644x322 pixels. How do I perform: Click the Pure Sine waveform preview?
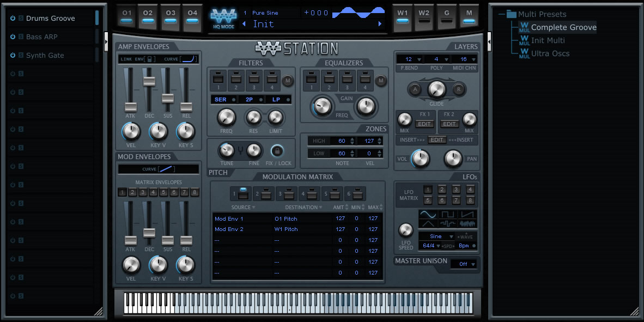358,13
